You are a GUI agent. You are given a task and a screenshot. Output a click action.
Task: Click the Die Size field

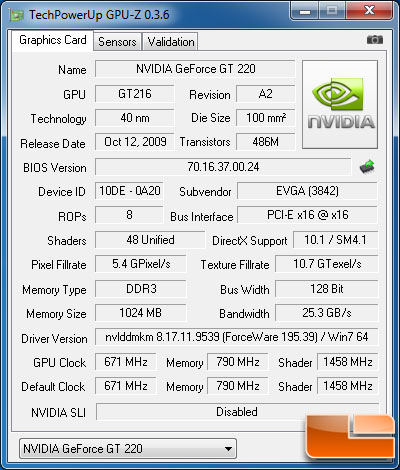266,118
